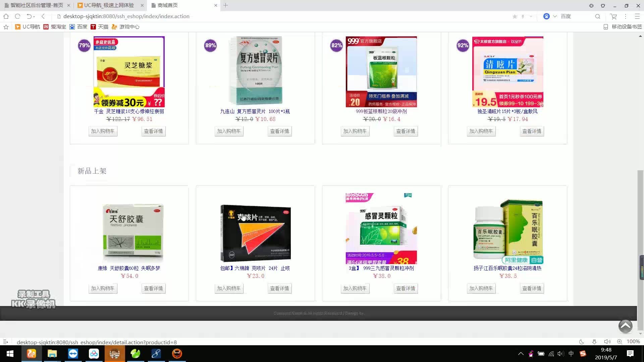The height and width of the screenshot is (362, 644).
Task: View details of 999板蓝根颗粒
Action: 406,131
